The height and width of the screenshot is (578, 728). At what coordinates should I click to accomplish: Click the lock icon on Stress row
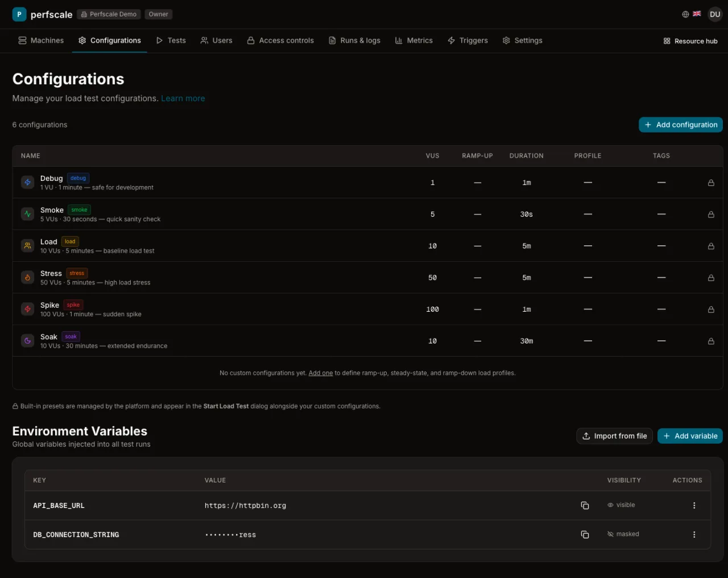pos(711,278)
